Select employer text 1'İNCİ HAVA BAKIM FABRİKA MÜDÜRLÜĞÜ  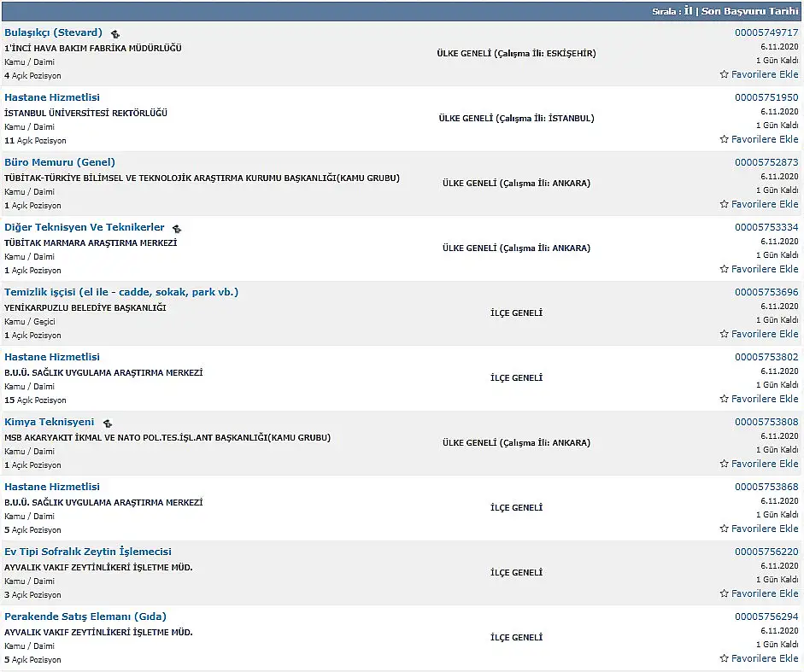[93, 48]
